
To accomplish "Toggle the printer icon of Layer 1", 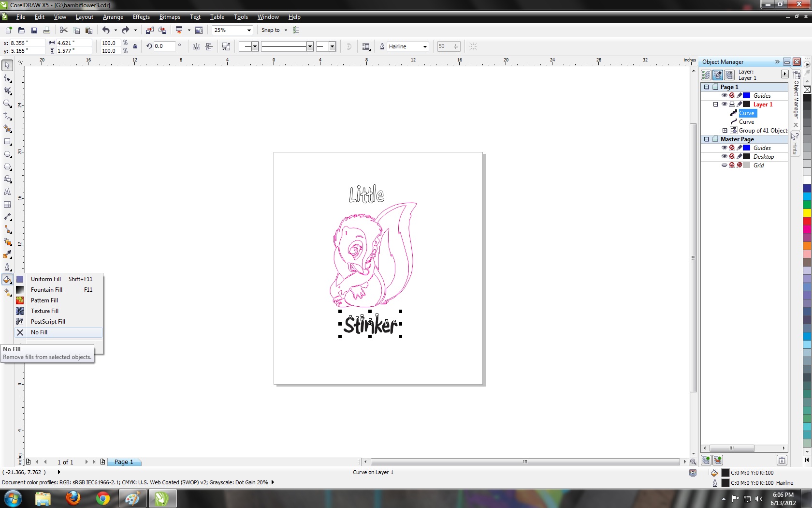I will click(732, 104).
